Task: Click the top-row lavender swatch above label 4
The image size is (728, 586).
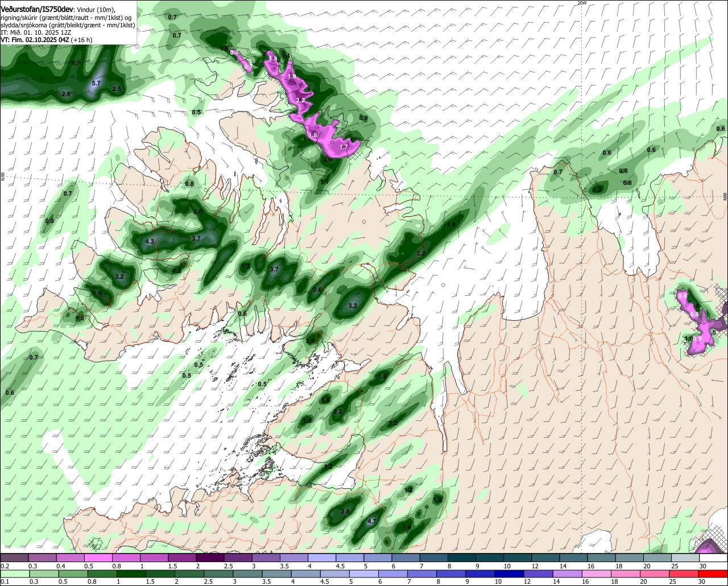Action: click(322, 558)
